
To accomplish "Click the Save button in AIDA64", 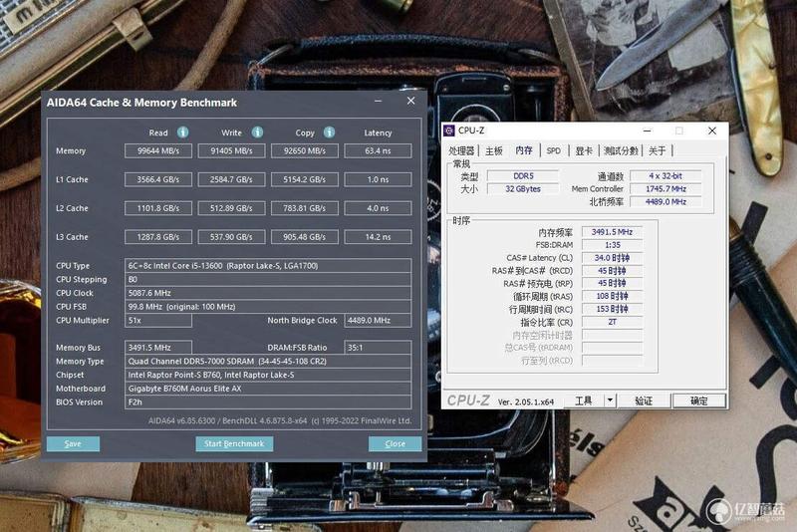I will pos(73,443).
